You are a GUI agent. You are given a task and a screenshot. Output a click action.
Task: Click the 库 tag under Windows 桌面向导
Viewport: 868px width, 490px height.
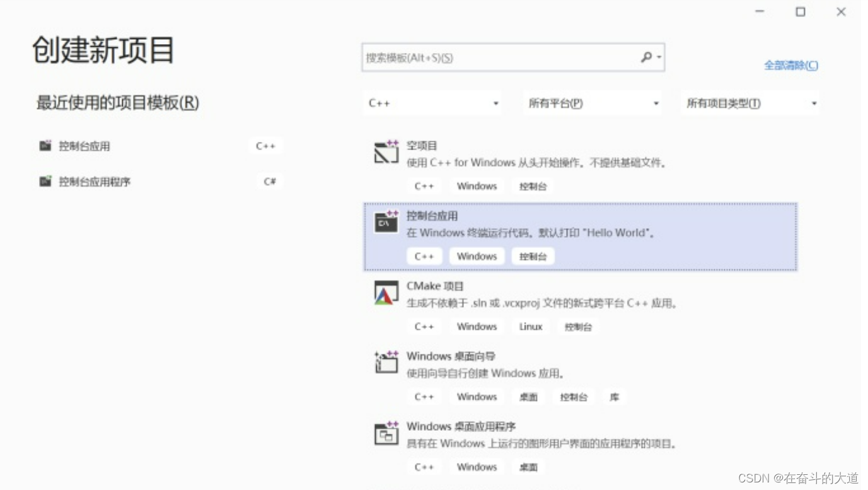coord(614,397)
